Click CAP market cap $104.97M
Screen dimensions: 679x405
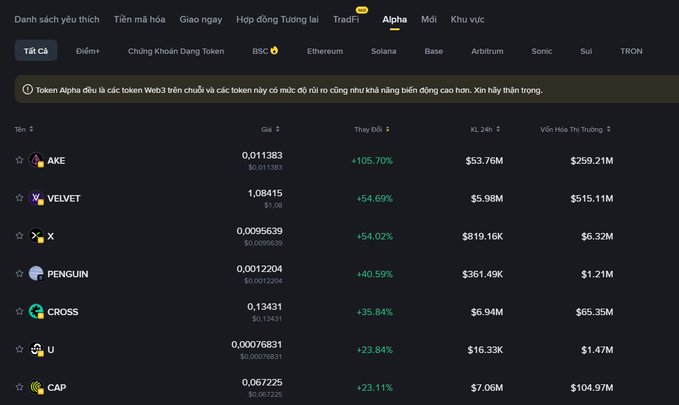[x=592, y=388]
